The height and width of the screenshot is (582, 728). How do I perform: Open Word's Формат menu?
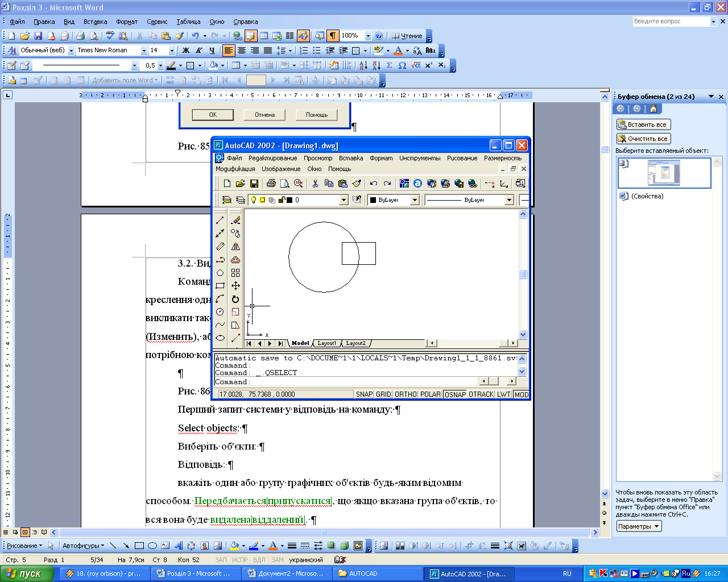tap(127, 22)
